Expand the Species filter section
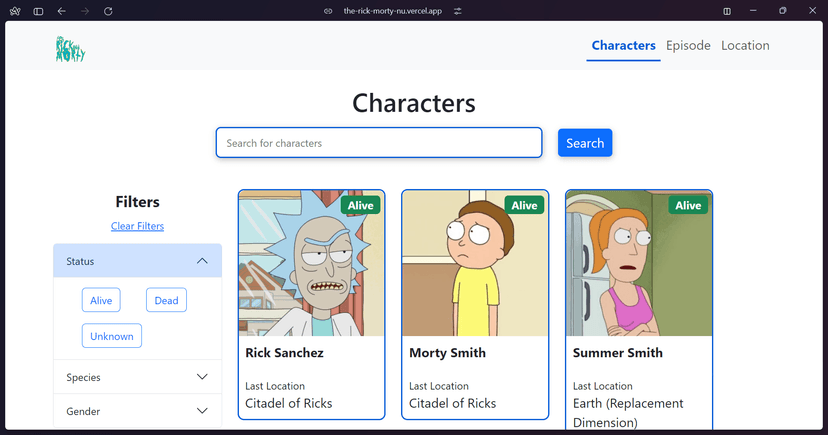The height and width of the screenshot is (435, 828). point(137,377)
